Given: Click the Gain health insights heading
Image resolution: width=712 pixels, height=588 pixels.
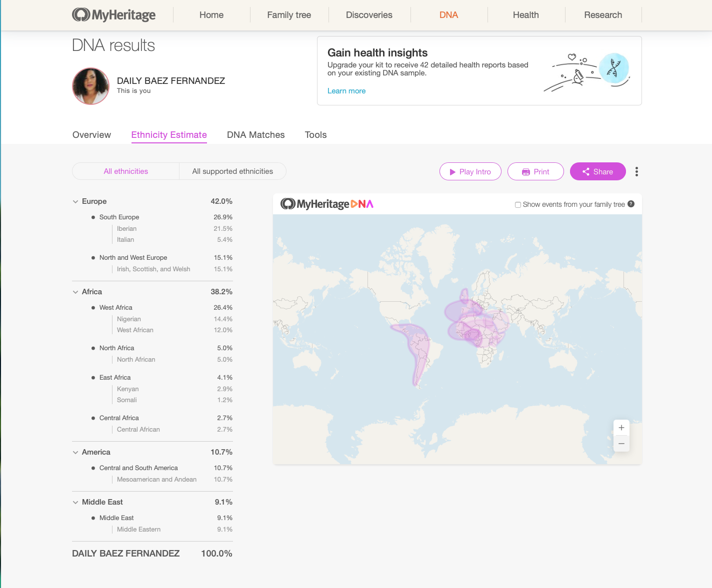Looking at the screenshot, I should tap(377, 53).
